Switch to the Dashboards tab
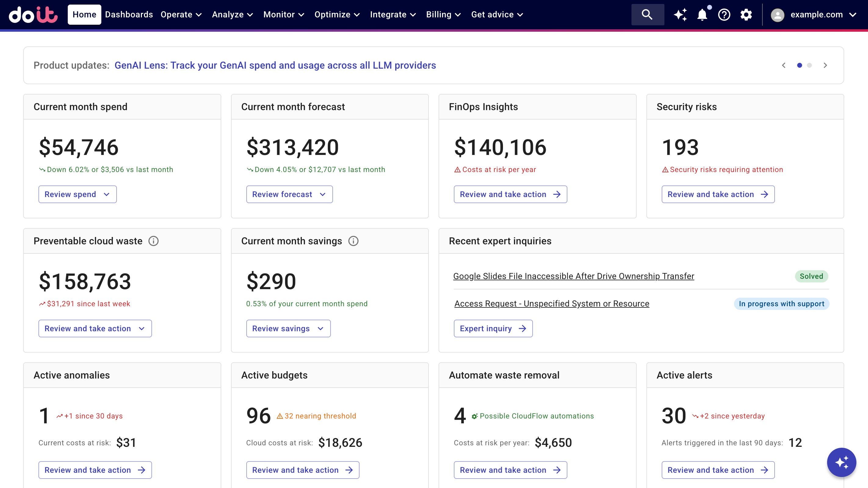This screenshot has height=488, width=868. pos(129,14)
